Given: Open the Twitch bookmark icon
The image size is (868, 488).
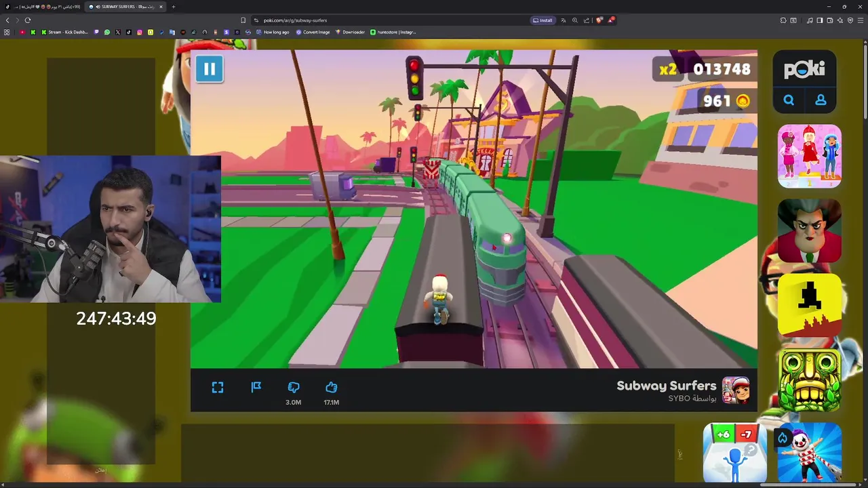Looking at the screenshot, I should [96, 32].
